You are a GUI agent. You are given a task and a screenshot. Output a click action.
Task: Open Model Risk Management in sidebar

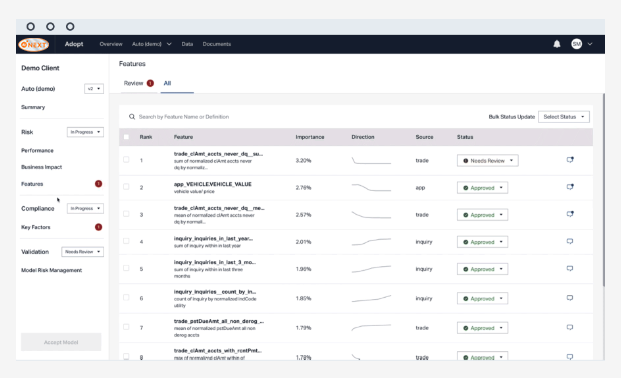51,270
